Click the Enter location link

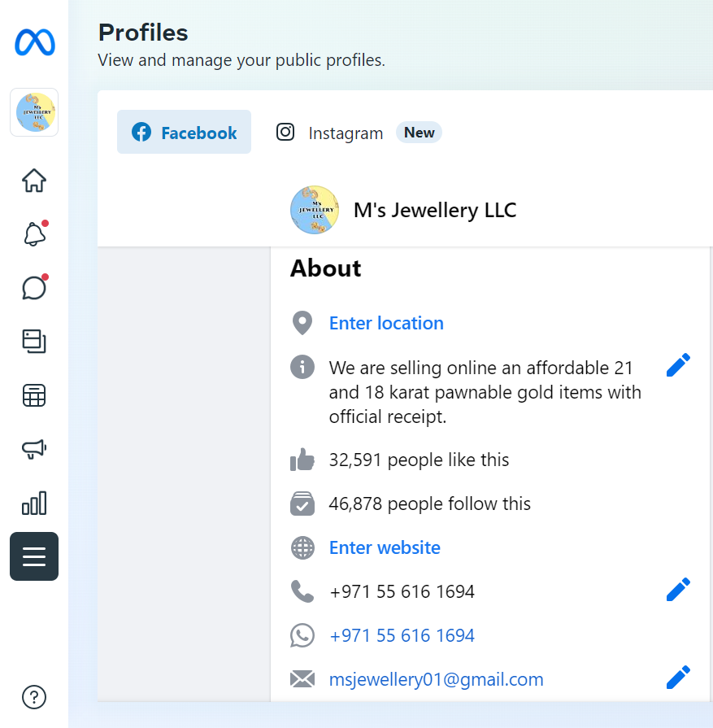point(386,323)
